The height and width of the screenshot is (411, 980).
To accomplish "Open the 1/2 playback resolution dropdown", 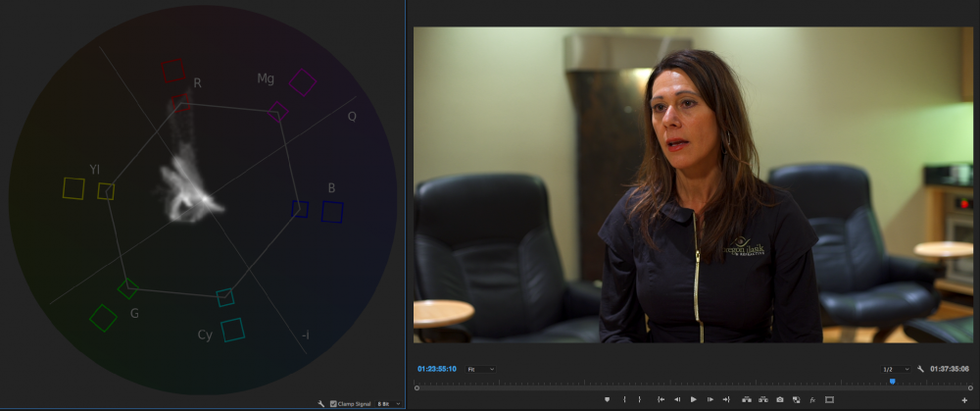I will (x=896, y=369).
